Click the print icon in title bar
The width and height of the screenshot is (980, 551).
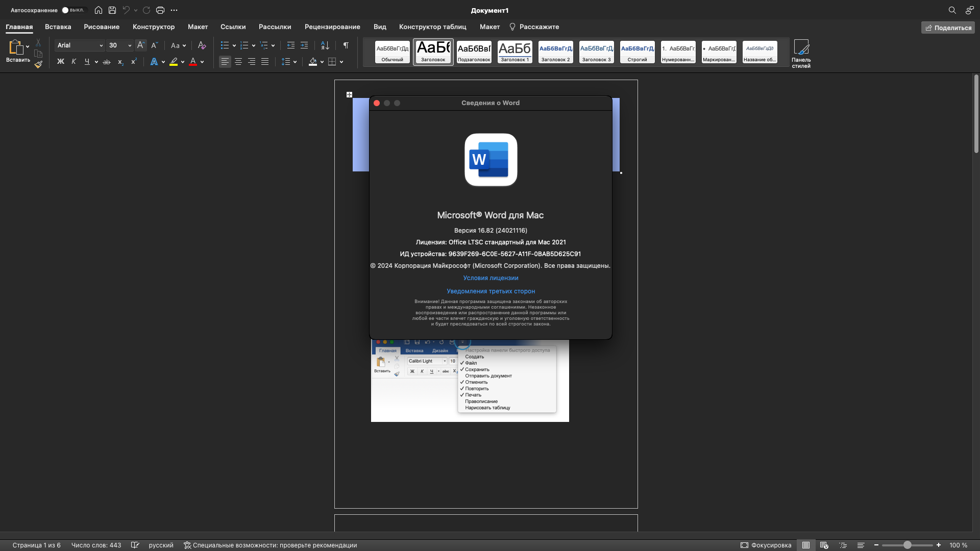[x=160, y=10]
